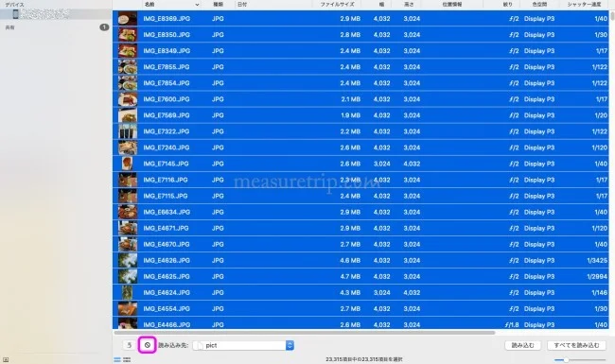Click thumbnail of IMG_E6634.JPG
615x364 pixels.
128,212
